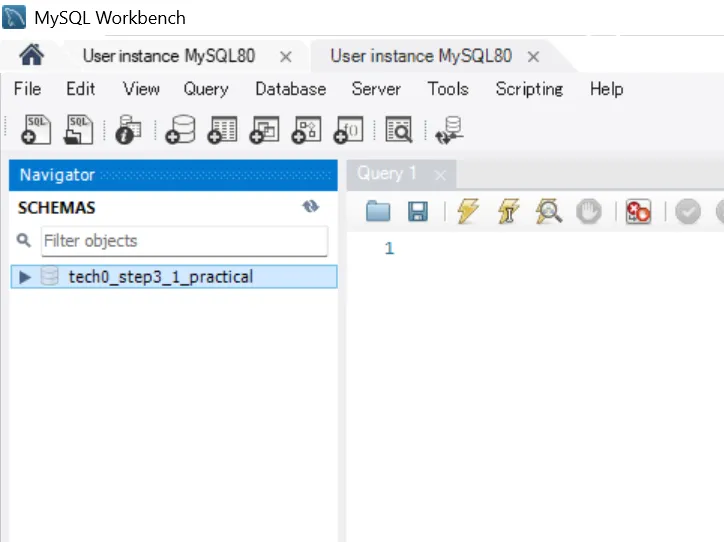Create a new stored procedure icon
The height and width of the screenshot is (542, 724).
click(x=306, y=130)
